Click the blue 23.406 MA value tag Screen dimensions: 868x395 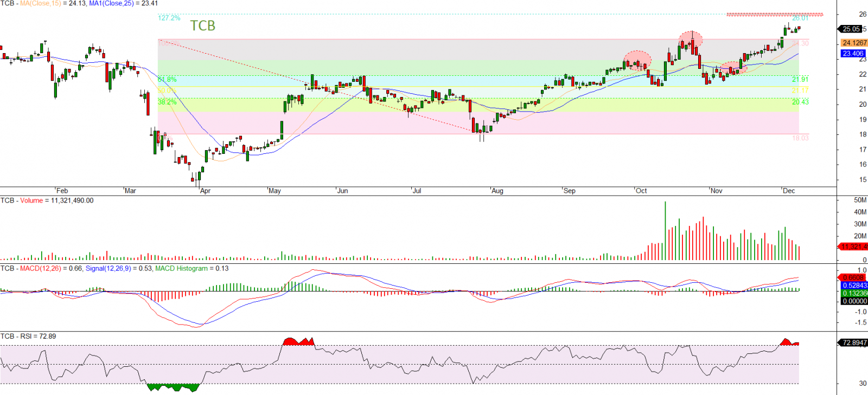(853, 54)
